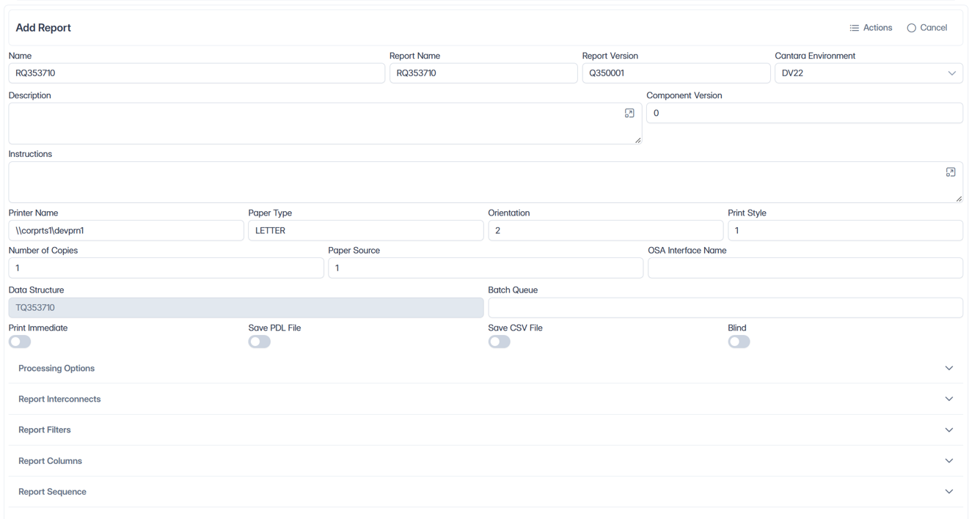Focus the Report Version field
This screenshot has width=980, height=519.
click(676, 73)
